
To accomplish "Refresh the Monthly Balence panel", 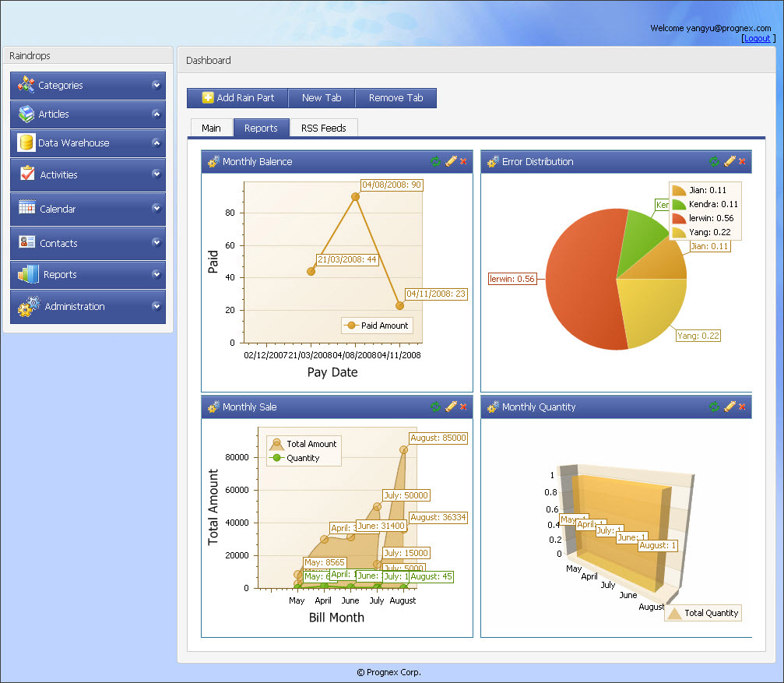I will (435, 161).
